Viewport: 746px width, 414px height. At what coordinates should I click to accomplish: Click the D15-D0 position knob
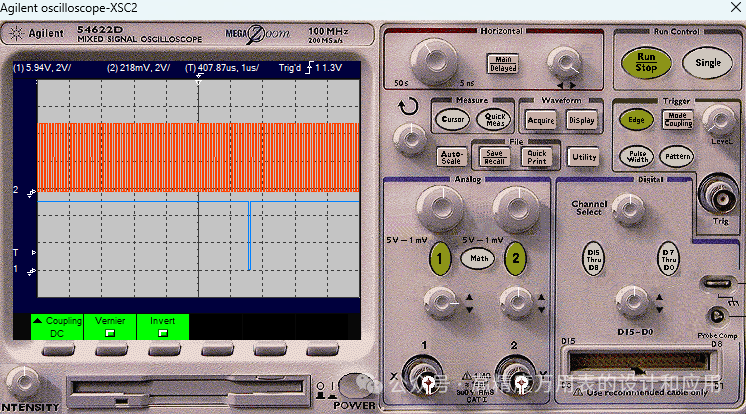point(632,301)
